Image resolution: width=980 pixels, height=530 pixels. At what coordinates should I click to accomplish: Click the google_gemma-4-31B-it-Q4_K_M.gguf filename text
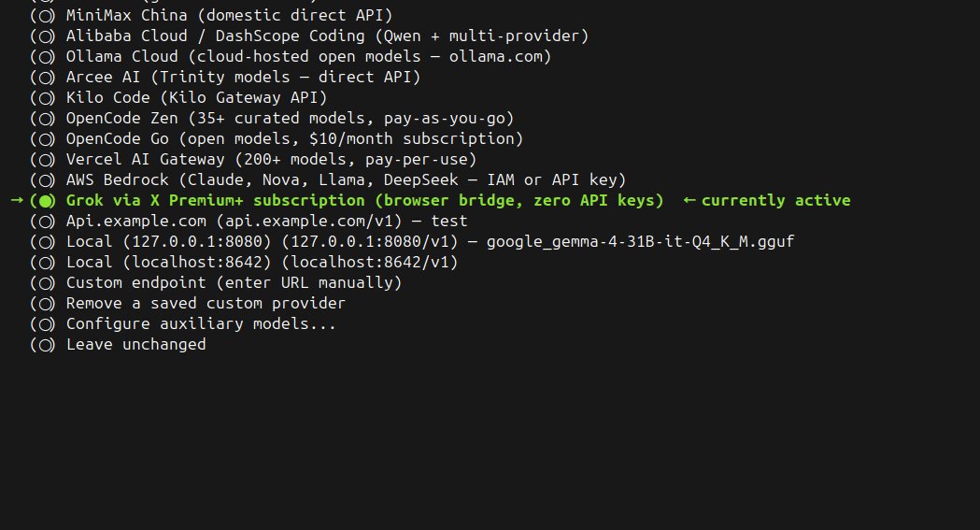coord(640,242)
